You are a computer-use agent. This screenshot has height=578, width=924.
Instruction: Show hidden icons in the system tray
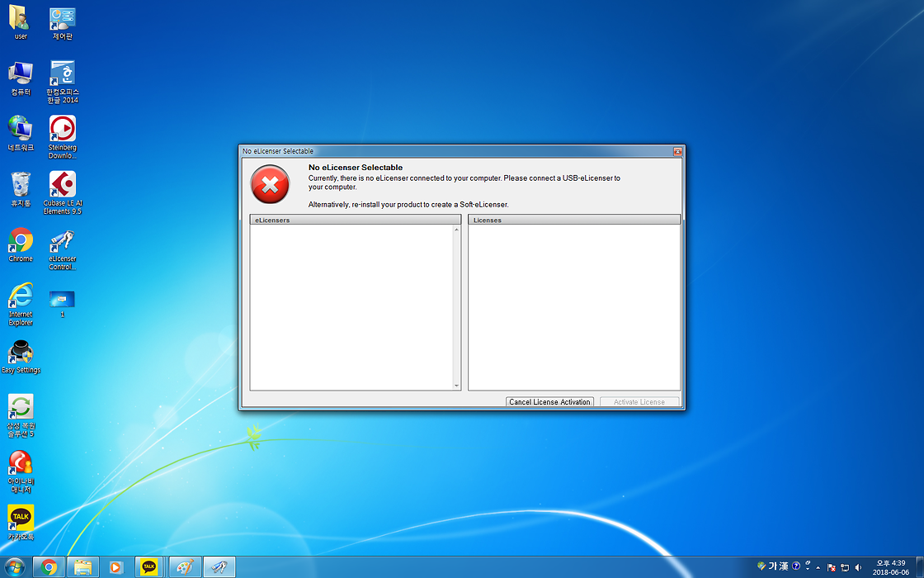click(818, 567)
